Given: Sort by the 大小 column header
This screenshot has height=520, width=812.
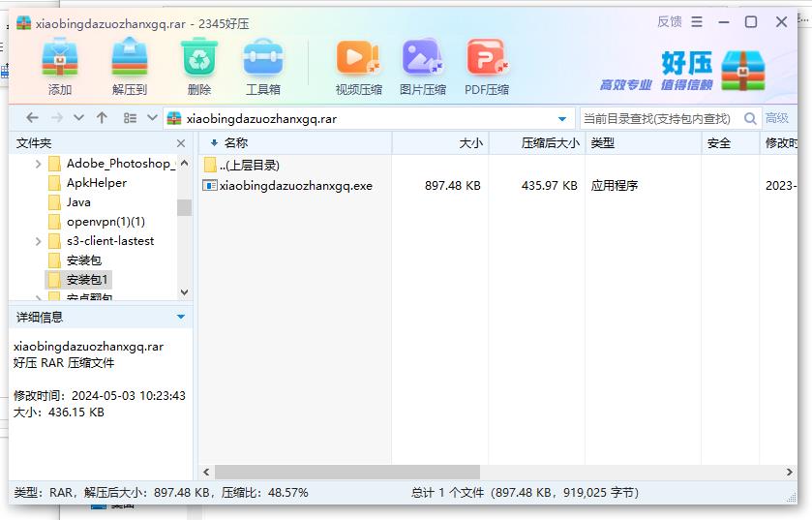Looking at the screenshot, I should click(x=440, y=143).
